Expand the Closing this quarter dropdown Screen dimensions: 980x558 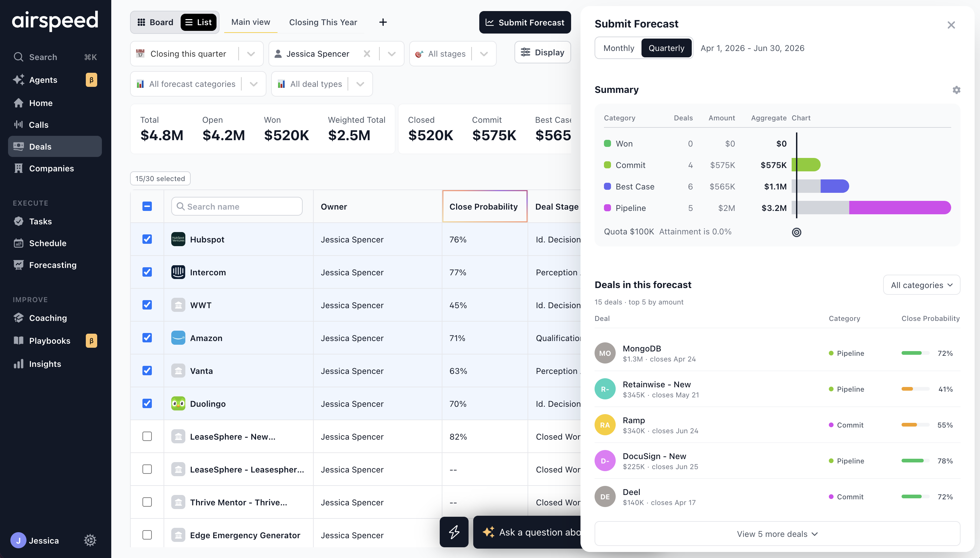click(197, 54)
